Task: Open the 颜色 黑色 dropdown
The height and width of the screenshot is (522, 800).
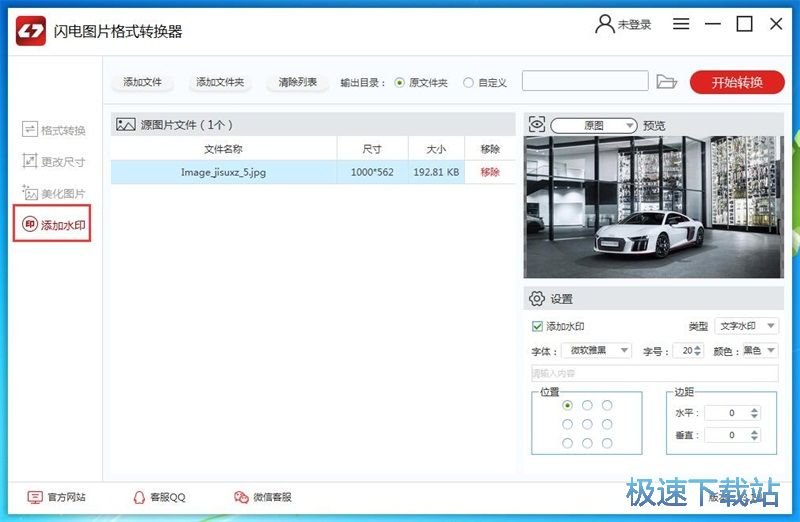Action: tap(760, 350)
